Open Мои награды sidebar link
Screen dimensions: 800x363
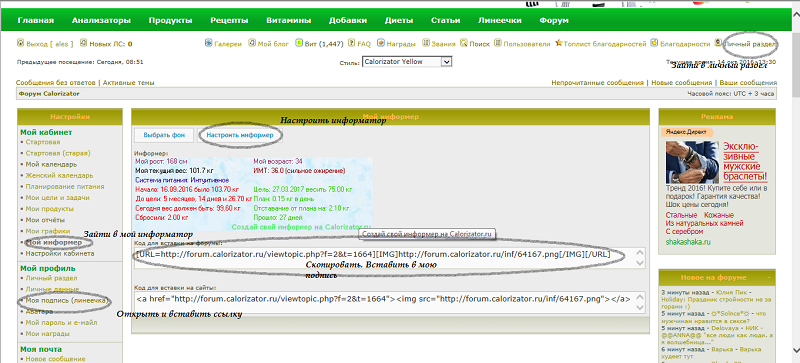[48, 334]
